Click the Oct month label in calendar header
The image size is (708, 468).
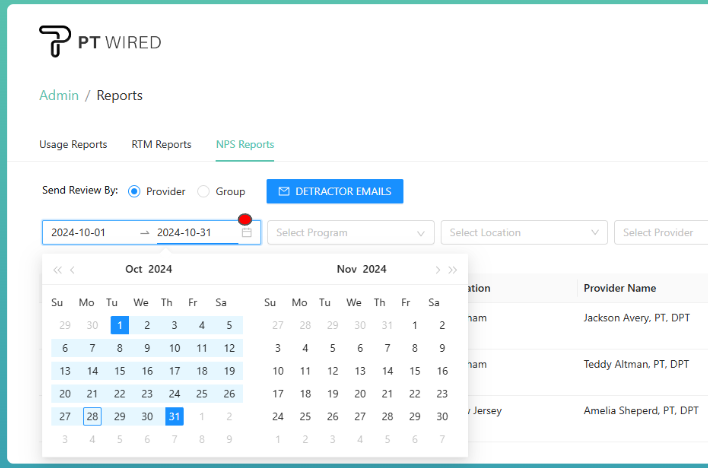point(134,269)
